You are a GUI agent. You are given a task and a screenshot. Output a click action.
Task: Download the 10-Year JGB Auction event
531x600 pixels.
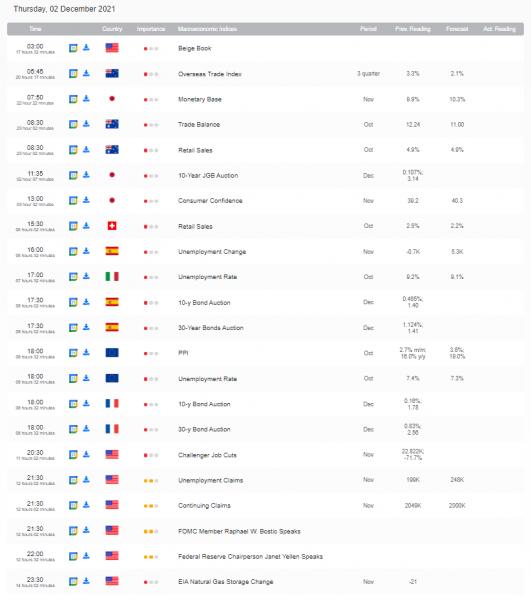tap(86, 175)
